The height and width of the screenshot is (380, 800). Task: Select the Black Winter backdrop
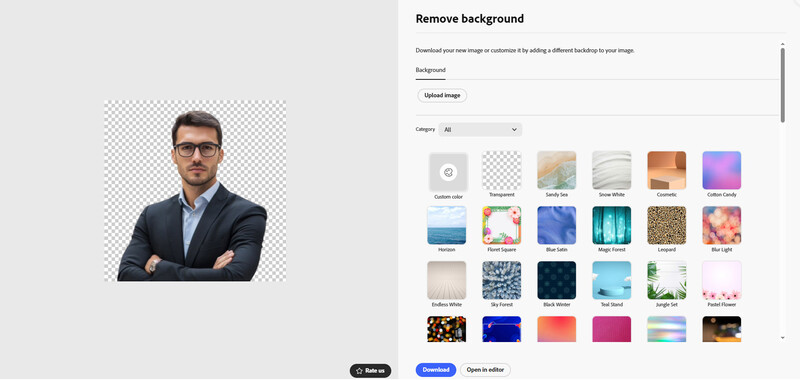point(557,281)
